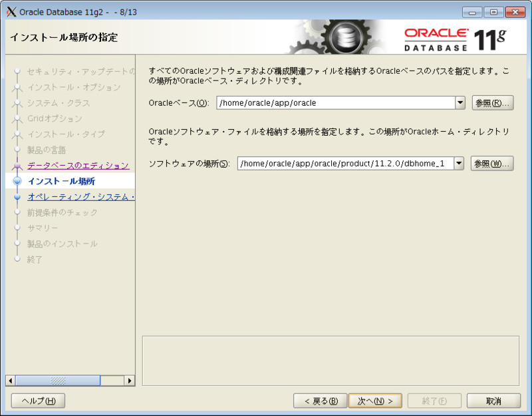Click 参照(W) to browse the software location
Viewport: 532px width, 416px height.
tap(492, 162)
